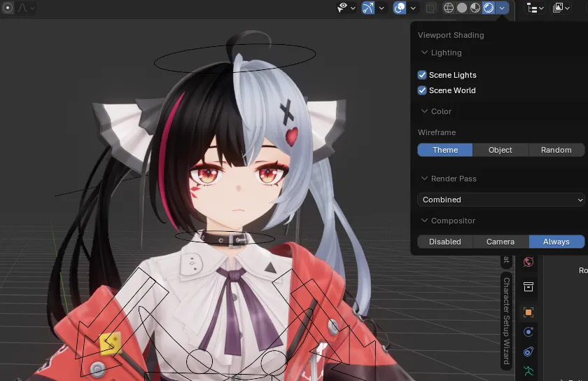Image resolution: width=588 pixels, height=381 pixels.
Task: Toggle the Show Gizmo button
Action: click(x=368, y=8)
